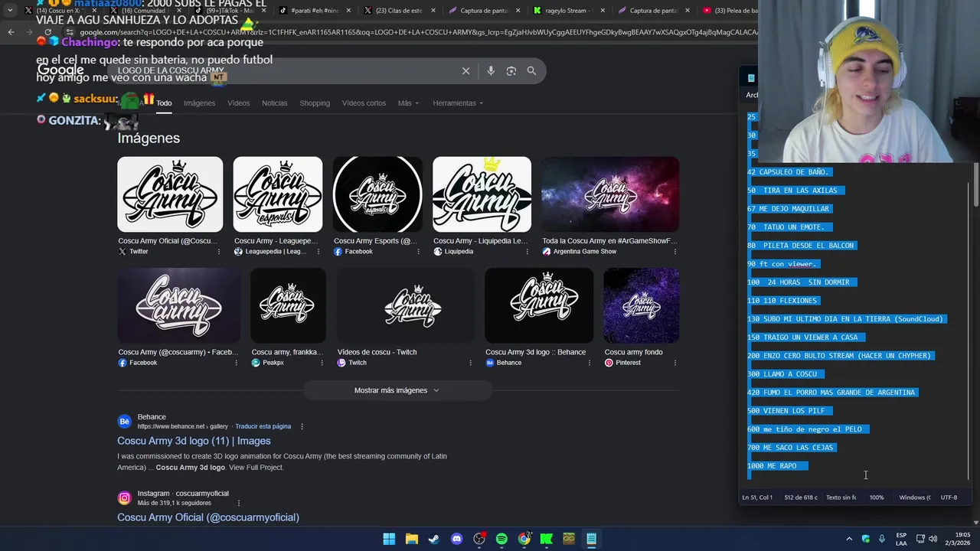The image size is (980, 551).
Task: Open options for Coscu Army Esports Facebook image
Action: pos(418,252)
